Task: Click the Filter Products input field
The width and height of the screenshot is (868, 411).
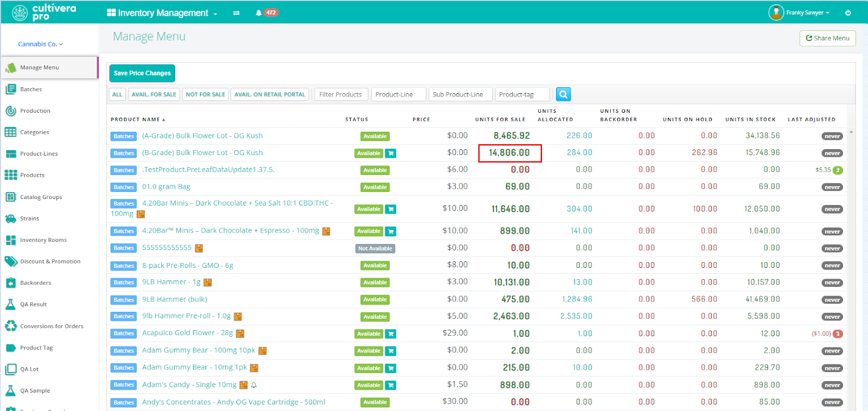Action: coord(341,94)
